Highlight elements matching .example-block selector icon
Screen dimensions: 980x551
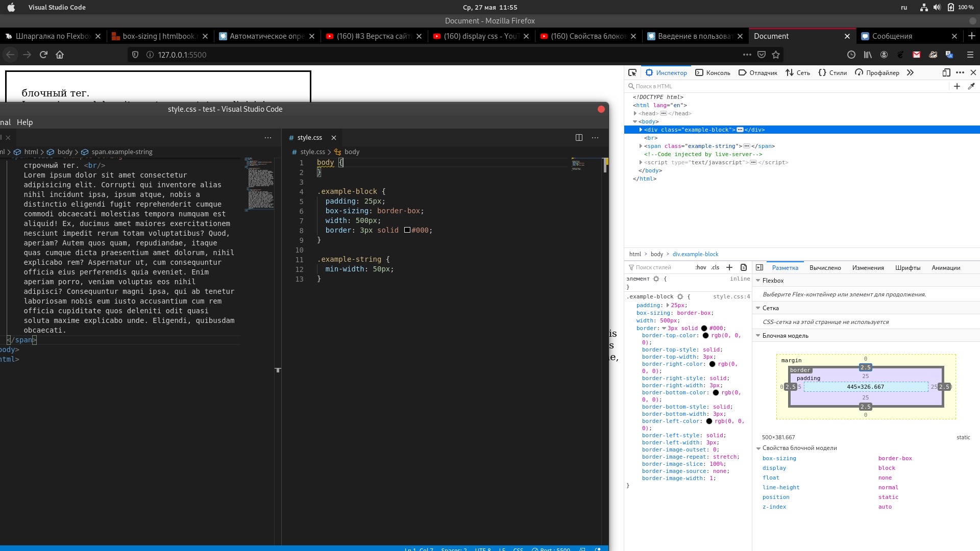[680, 296]
